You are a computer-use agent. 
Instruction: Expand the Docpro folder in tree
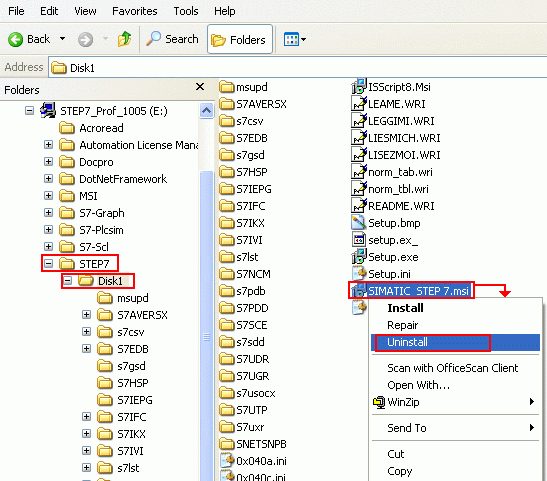[48, 161]
